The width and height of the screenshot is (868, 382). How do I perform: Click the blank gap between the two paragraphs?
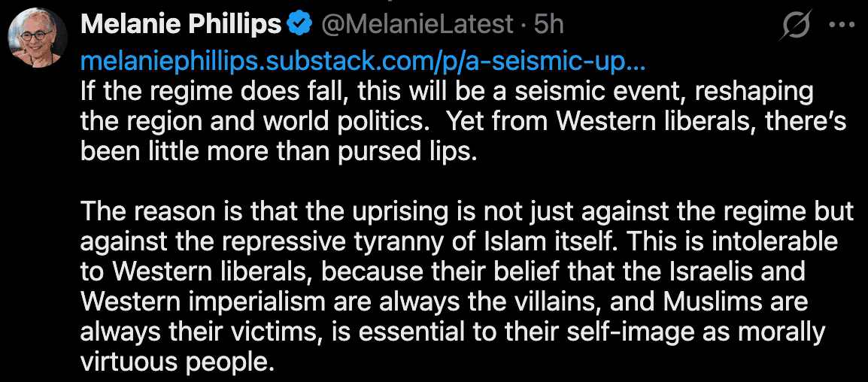(451, 180)
